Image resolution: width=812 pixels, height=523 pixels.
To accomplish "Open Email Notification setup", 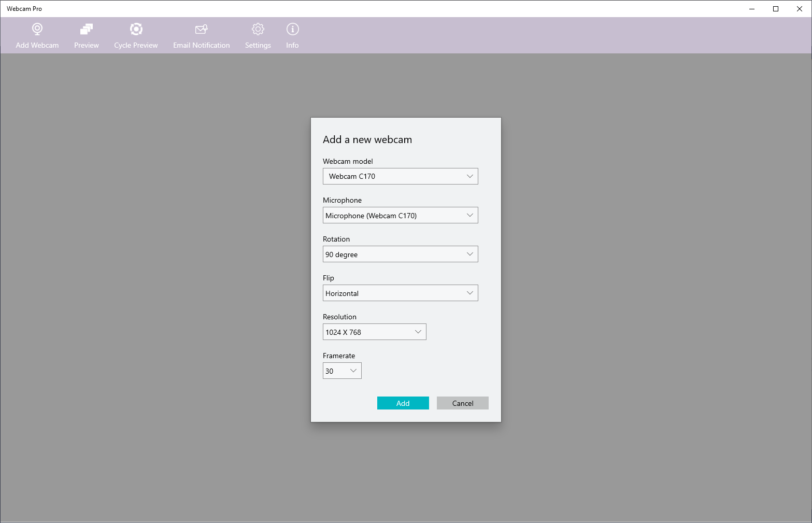I will 201,35.
